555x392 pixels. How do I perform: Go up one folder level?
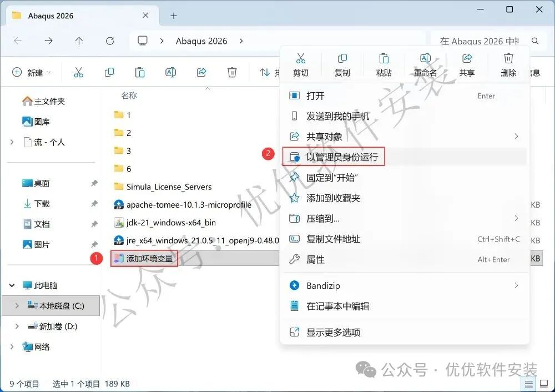click(x=79, y=41)
